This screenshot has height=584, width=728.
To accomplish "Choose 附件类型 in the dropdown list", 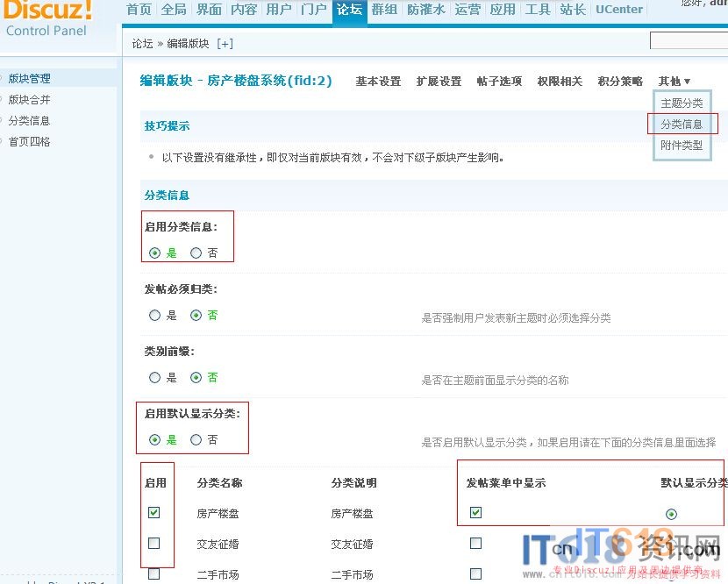I will [682, 146].
